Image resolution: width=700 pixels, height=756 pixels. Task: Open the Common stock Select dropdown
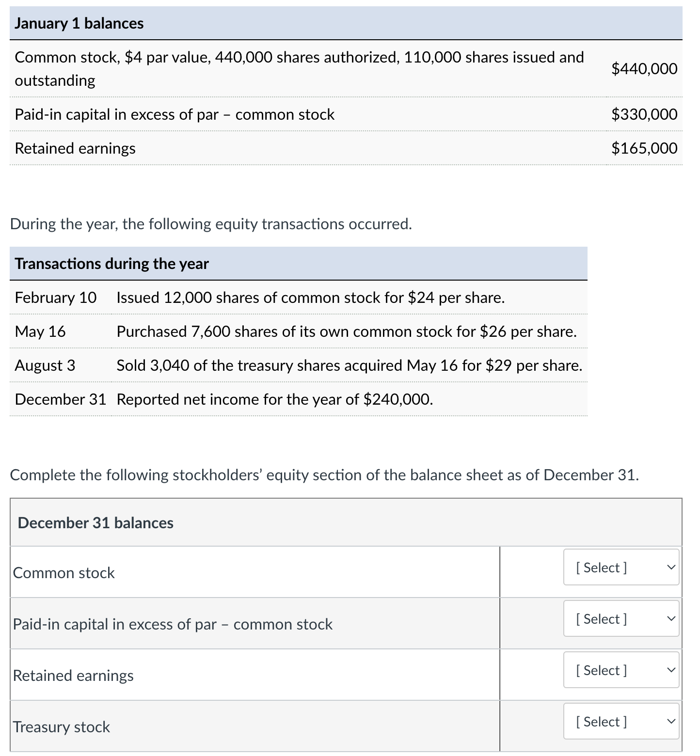coord(620,567)
